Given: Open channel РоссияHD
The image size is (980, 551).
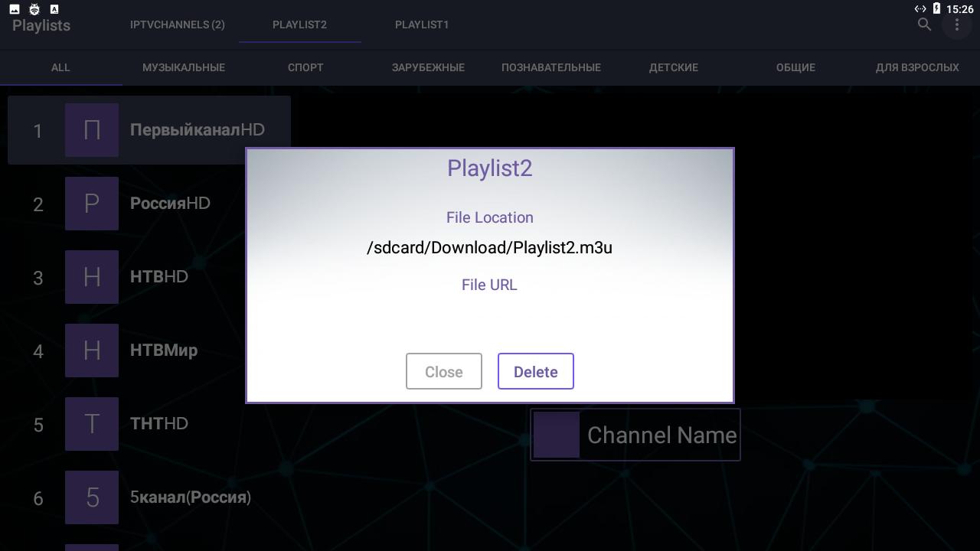Looking at the screenshot, I should click(149, 204).
